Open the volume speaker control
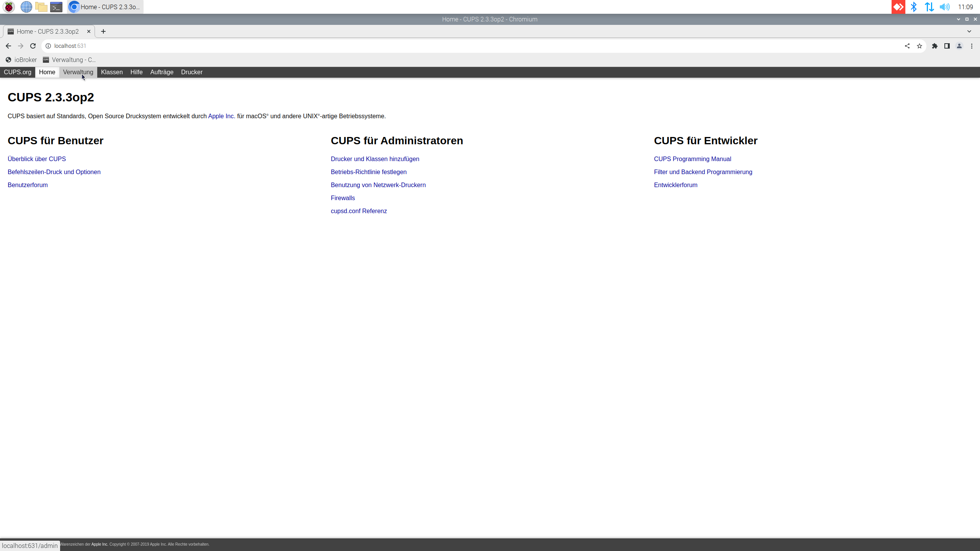 [945, 7]
